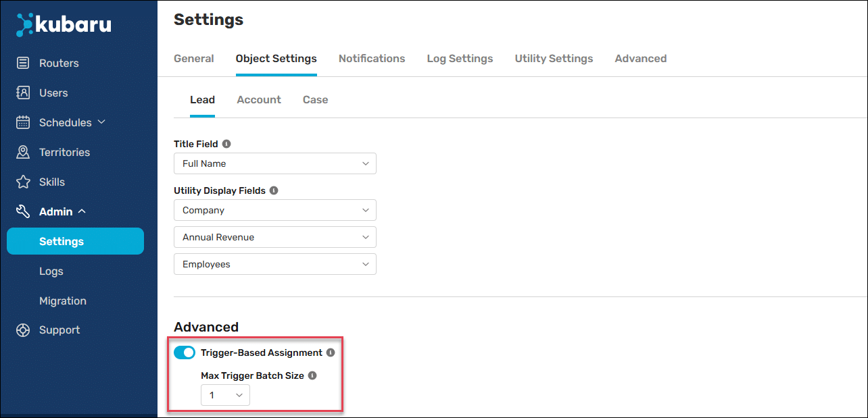This screenshot has width=868, height=418.
Task: Open the Logs page under Admin
Action: (51, 271)
